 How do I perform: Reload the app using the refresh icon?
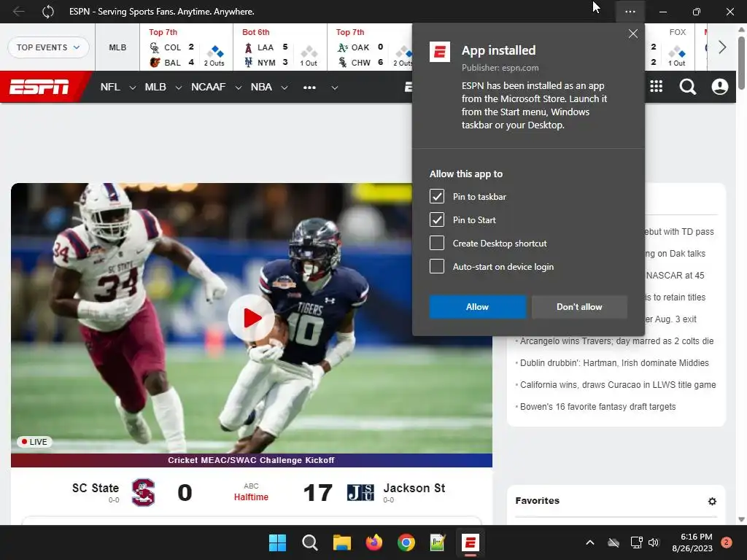[x=48, y=12]
